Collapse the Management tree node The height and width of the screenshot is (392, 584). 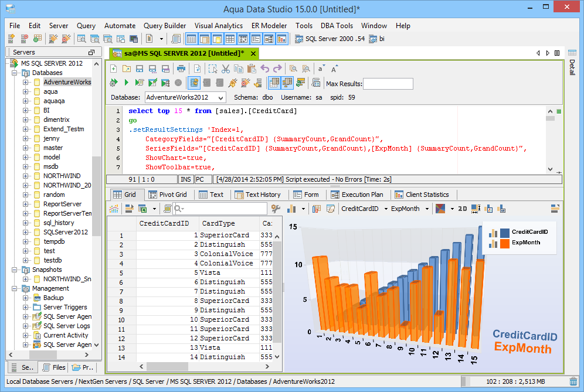14,288
